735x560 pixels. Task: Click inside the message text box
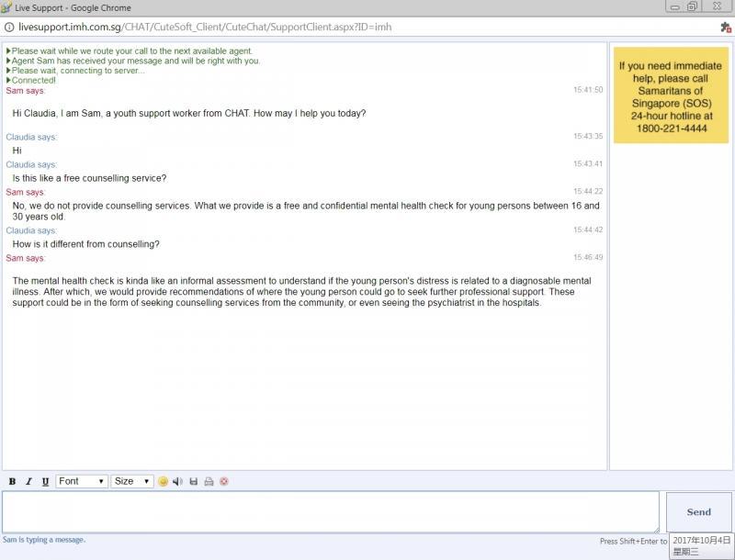click(330, 511)
